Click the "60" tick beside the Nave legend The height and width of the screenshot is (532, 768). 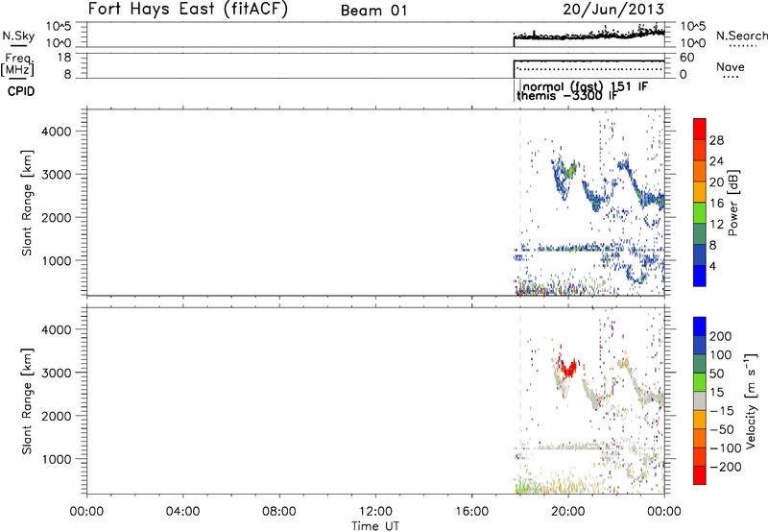687,58
